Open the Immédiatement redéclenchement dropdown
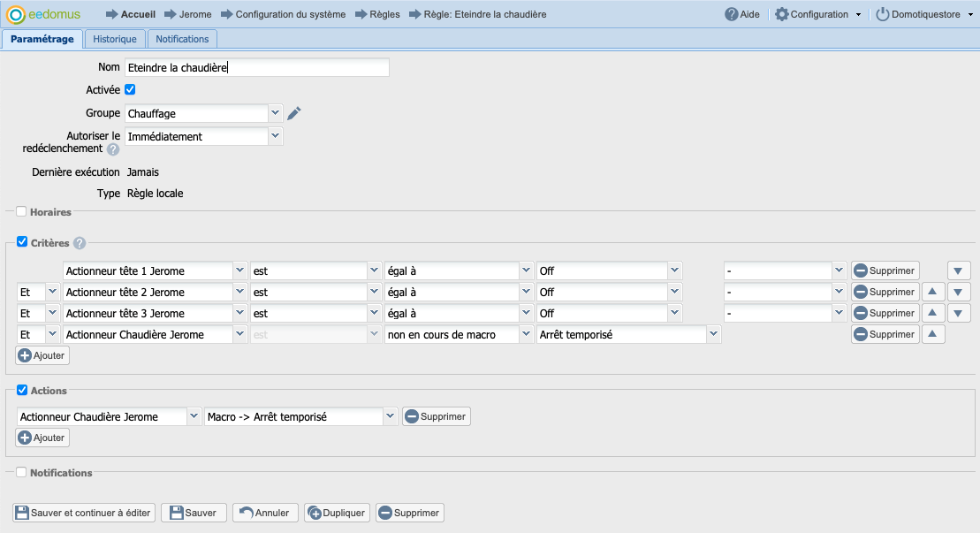The image size is (980, 533). coord(275,136)
